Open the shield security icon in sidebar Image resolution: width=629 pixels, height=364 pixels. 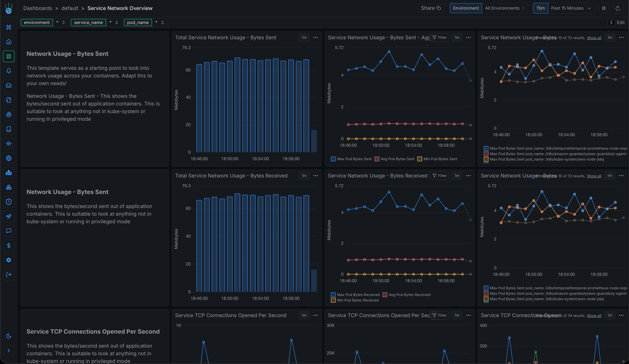[9, 202]
